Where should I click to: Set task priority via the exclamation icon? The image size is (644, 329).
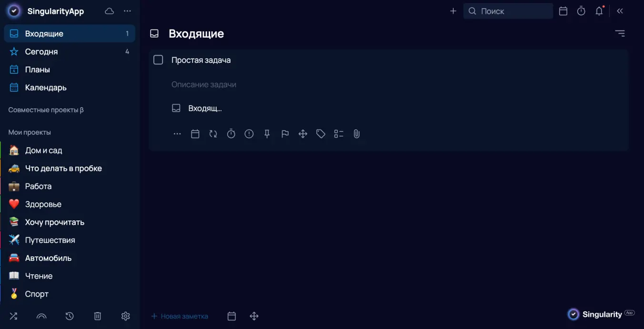[x=249, y=134]
